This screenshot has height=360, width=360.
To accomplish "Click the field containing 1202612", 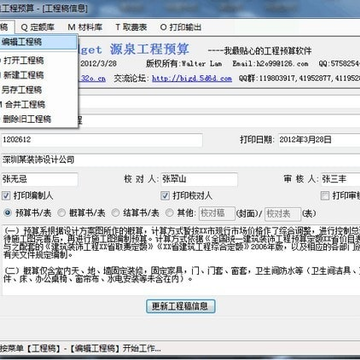I will click(102, 140).
